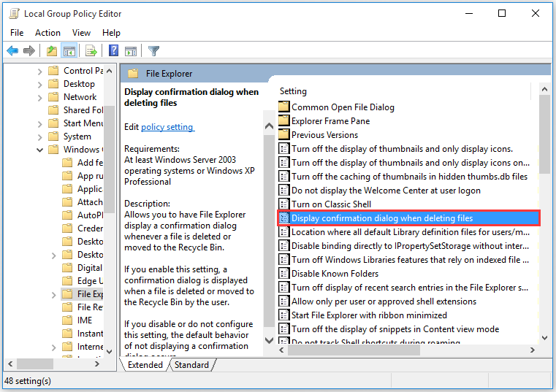This screenshot has width=556, height=392.
Task: Click the Explorer Frame Pane folder icon
Action: tap(283, 120)
